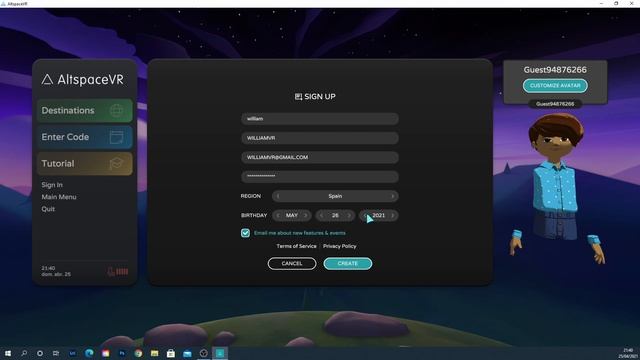Click the Spain region value
The image size is (640, 360).
pos(335,196)
